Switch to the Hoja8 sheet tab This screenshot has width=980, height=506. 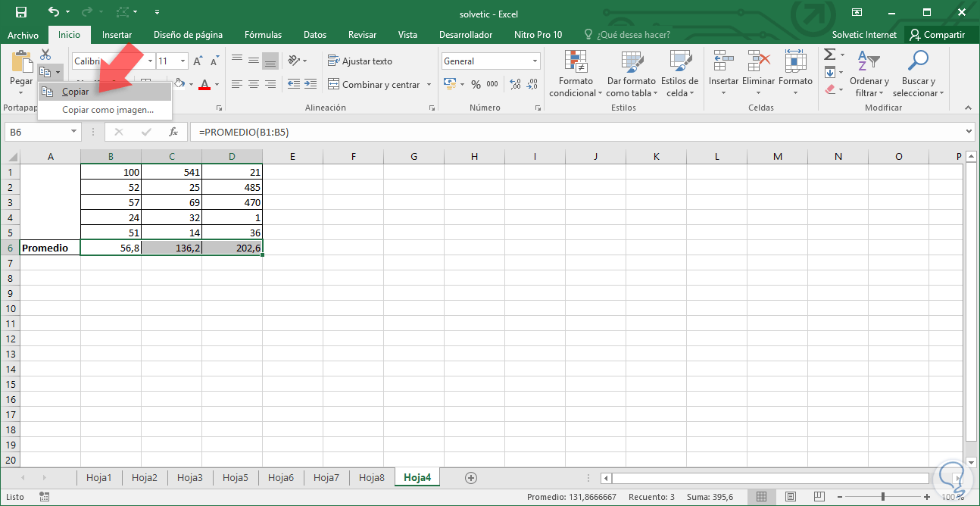(x=372, y=478)
